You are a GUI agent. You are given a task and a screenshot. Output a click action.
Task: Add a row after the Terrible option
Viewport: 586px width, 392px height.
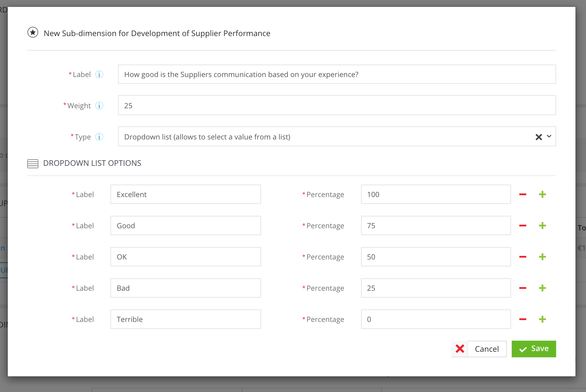(542, 319)
